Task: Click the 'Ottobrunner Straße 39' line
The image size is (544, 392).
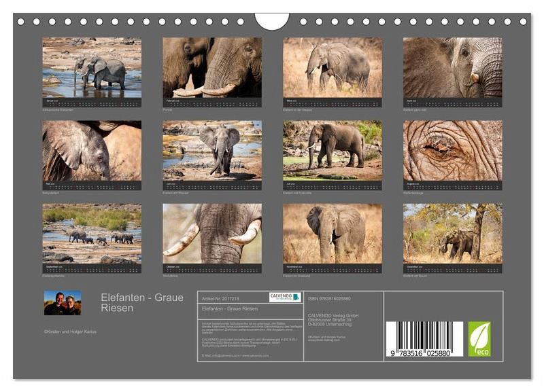Action: tap(330, 320)
